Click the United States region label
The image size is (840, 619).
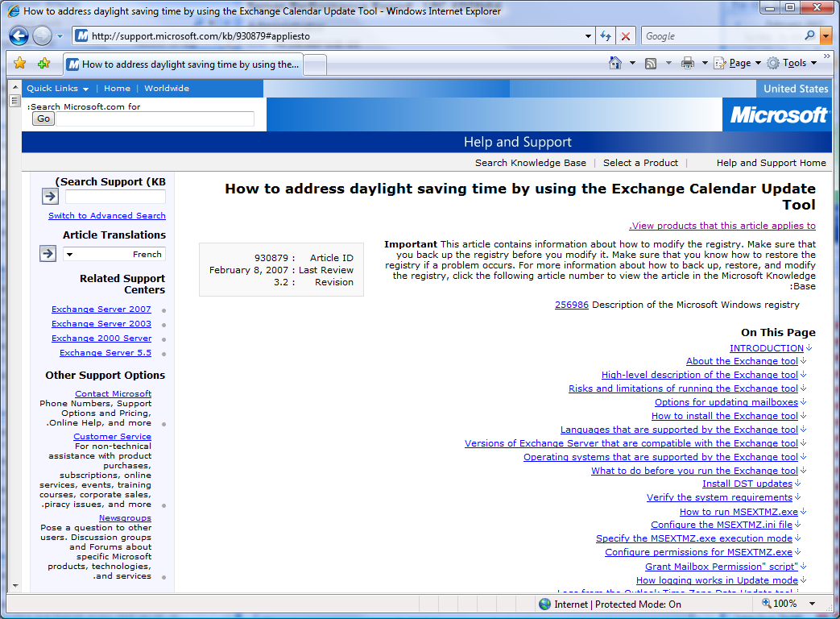click(796, 89)
